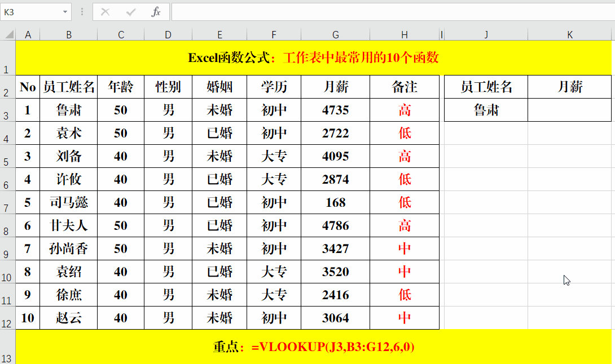Viewport: 615px width, 364px height.
Task: Click the cell containing 鲁肃 in the lookup table
Action: coord(485,110)
